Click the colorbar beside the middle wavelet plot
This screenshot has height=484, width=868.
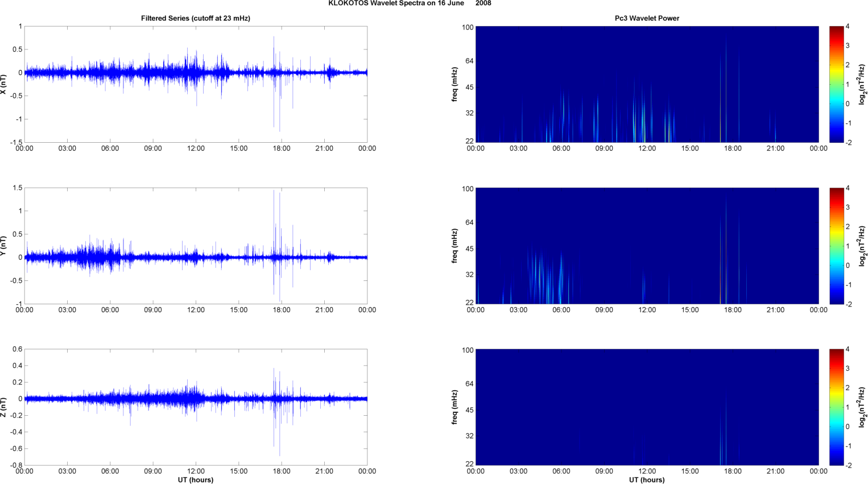click(x=836, y=246)
